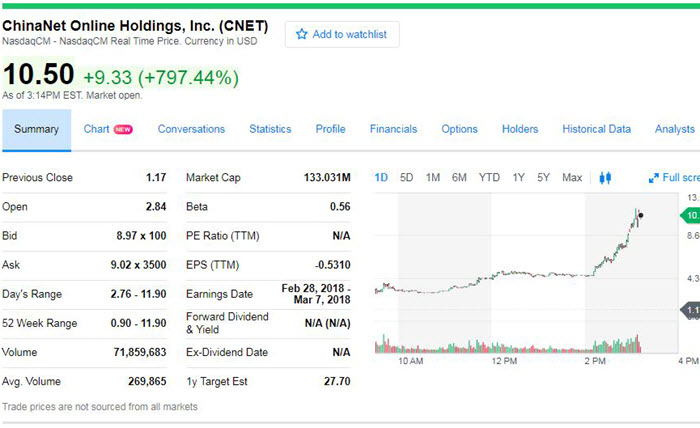Click the price change +9.33 (+797.44%)
Image resolution: width=700 pixels, height=428 pixels.
coord(161,78)
